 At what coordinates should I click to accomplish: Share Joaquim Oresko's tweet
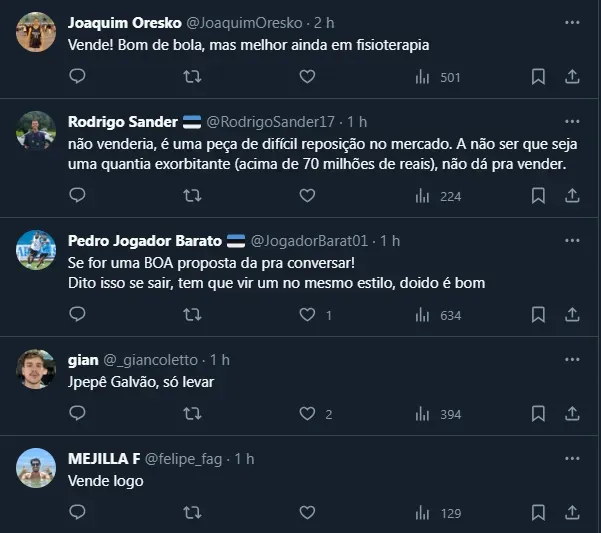tap(572, 77)
